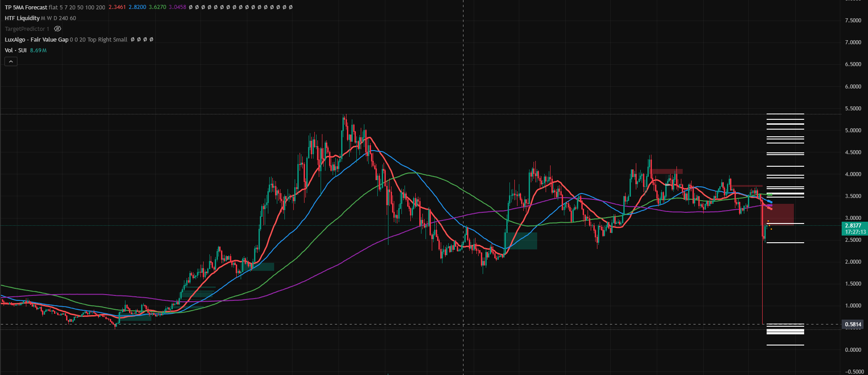Viewport: 868px width, 375px height.
Task: Click the green 3.6270 moving average value
Action: pos(157,8)
